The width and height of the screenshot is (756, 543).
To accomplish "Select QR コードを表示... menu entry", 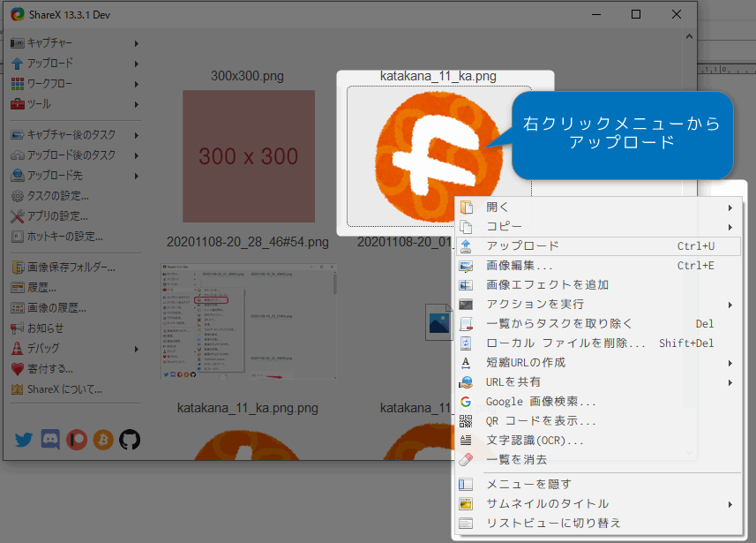I will pyautogui.click(x=598, y=421).
